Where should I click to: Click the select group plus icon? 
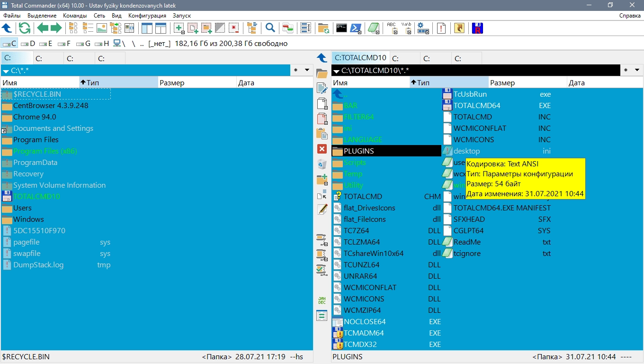click(179, 28)
